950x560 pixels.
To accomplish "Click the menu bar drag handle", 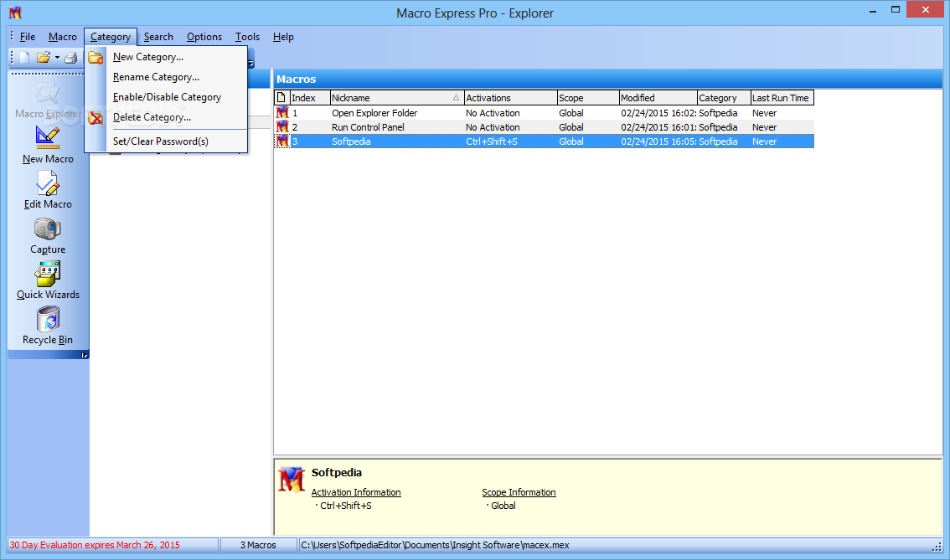I will 12,36.
